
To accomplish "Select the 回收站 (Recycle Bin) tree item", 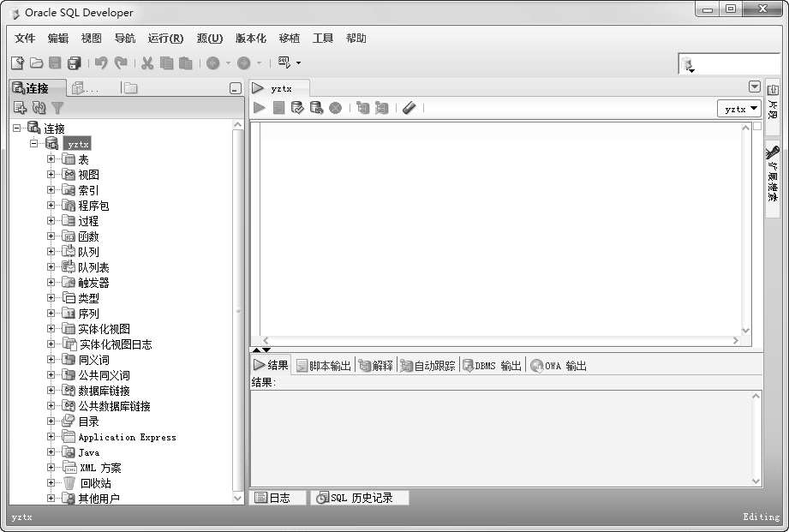I will (x=95, y=483).
